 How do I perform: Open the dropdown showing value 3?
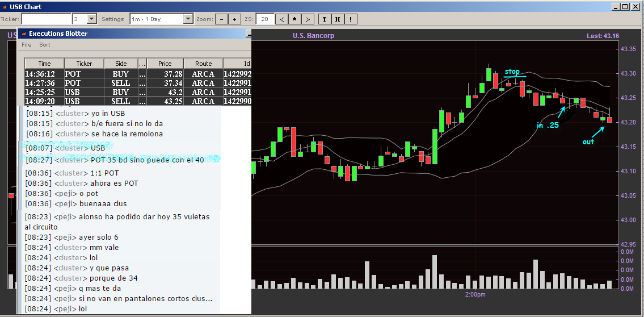(92, 19)
